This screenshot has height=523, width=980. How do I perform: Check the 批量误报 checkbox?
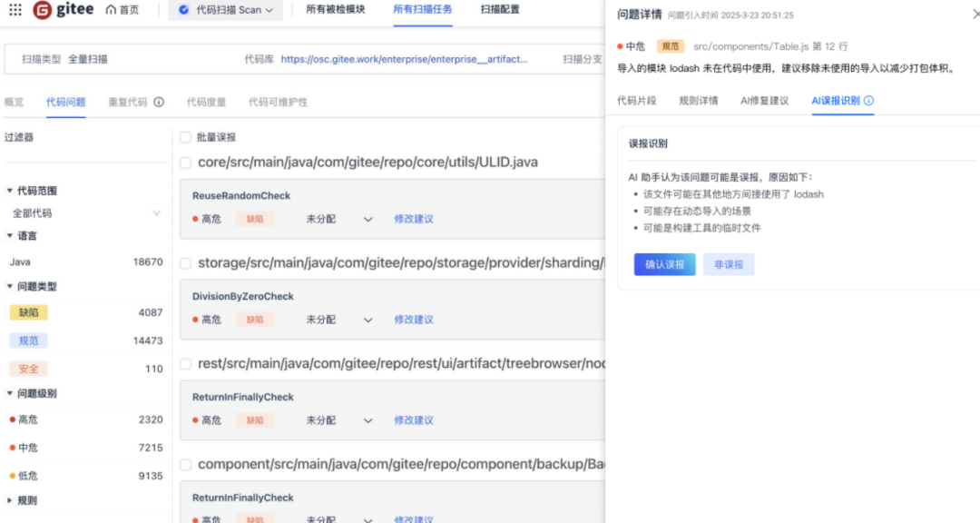(186, 137)
